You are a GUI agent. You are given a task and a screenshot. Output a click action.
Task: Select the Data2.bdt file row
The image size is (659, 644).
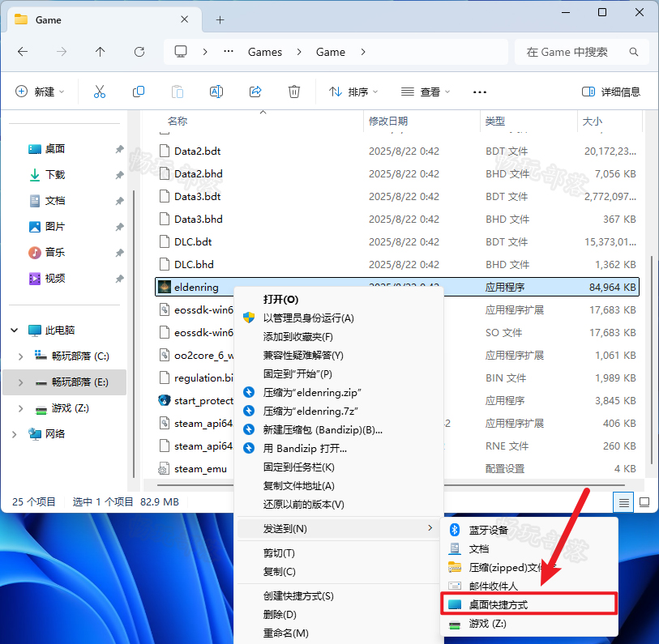(397, 151)
